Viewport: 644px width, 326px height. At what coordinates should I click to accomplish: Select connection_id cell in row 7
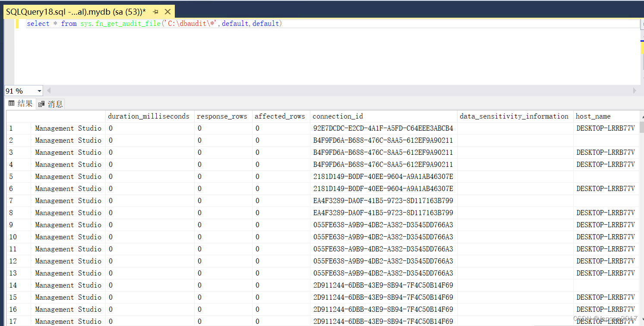pyautogui.click(x=384, y=201)
